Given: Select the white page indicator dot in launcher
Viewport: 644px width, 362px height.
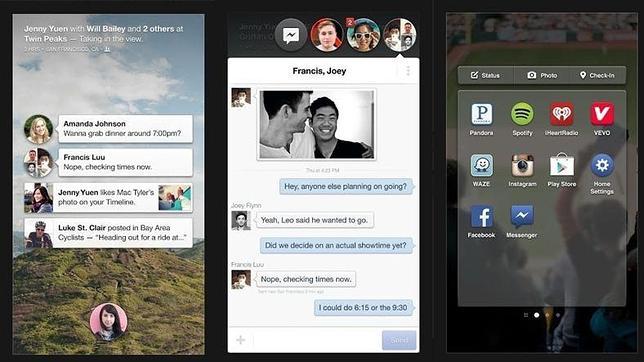Looking at the screenshot, I should pyautogui.click(x=536, y=315).
